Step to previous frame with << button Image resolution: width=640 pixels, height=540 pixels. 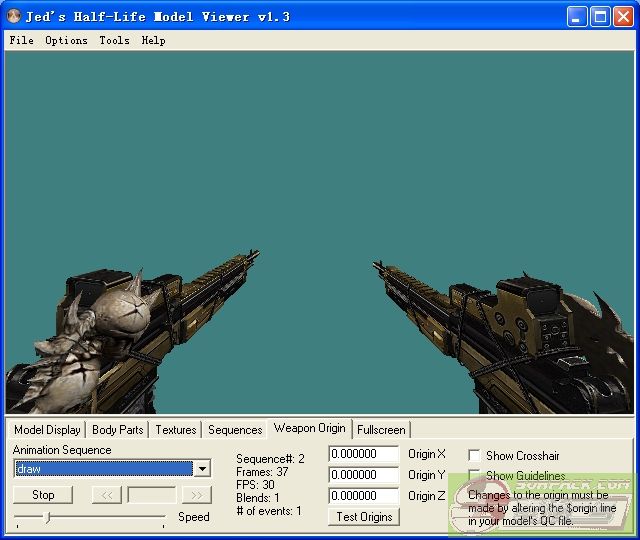coord(106,495)
